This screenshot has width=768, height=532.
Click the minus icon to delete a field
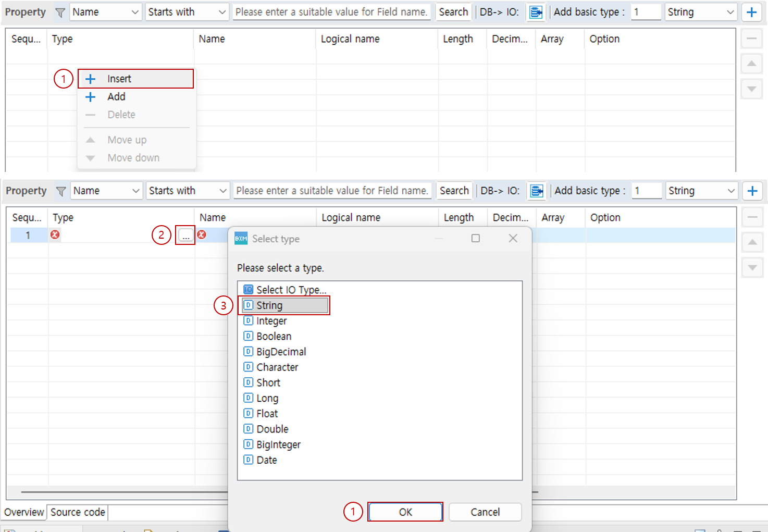751,38
